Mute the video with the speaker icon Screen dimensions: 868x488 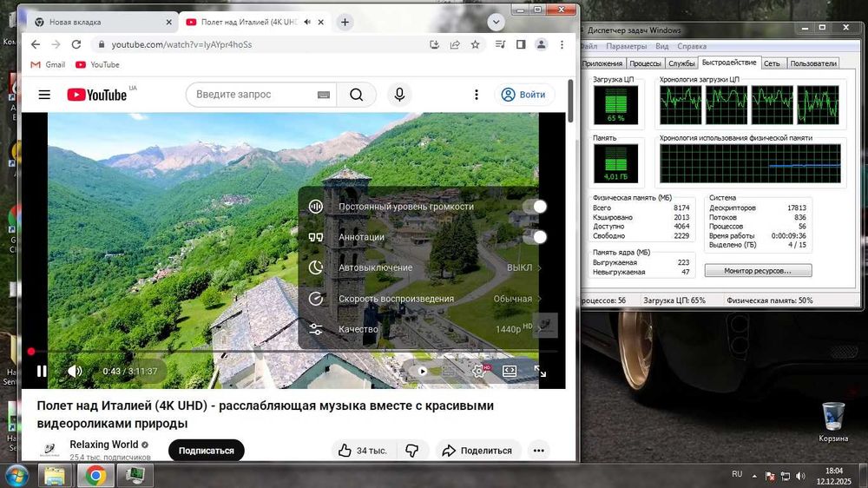75,371
